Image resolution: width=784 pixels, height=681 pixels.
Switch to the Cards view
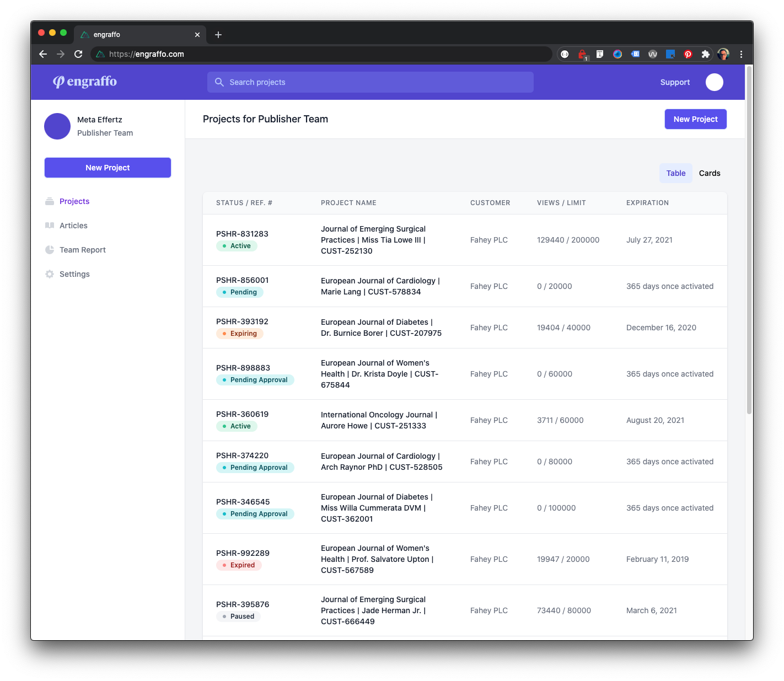tap(709, 173)
